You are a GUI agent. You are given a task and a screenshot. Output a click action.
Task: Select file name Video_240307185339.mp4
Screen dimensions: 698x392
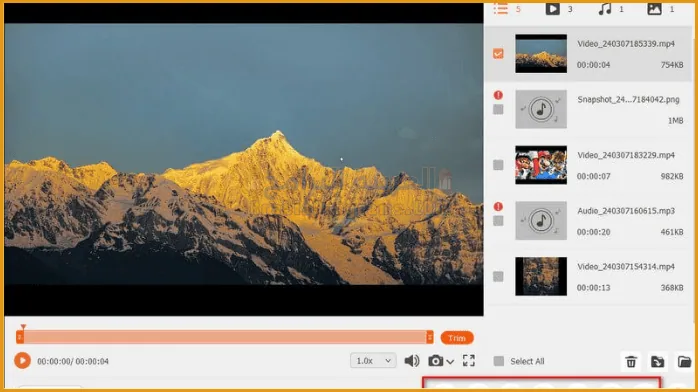click(626, 44)
